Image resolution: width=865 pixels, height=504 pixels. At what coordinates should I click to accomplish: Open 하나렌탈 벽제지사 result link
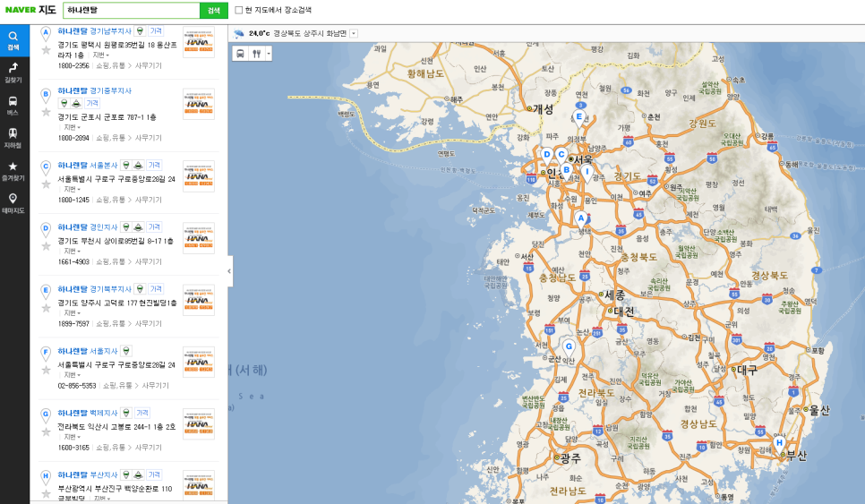tap(88, 413)
